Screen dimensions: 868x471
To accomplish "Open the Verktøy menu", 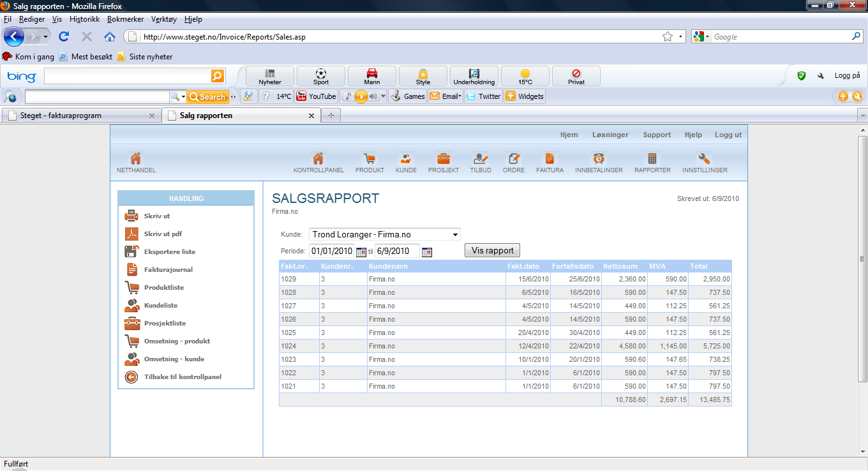I will tap(164, 19).
